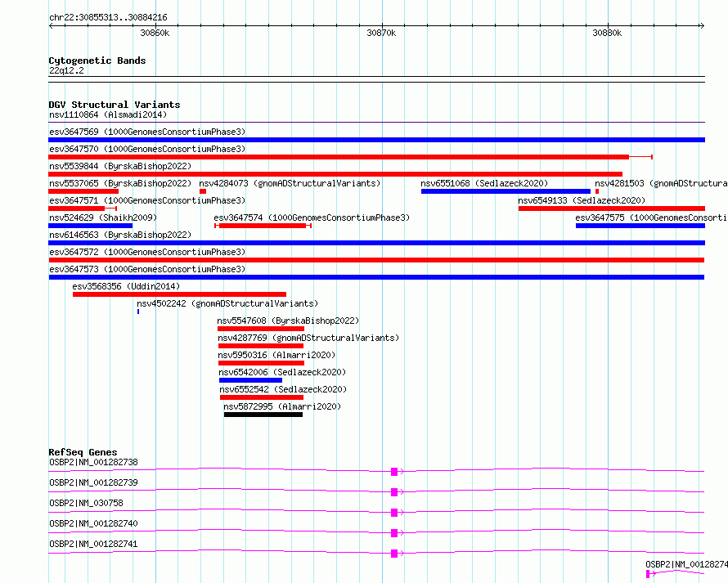Click the blue bar of esv3647569
The height and width of the screenshot is (583, 728).
point(376,140)
